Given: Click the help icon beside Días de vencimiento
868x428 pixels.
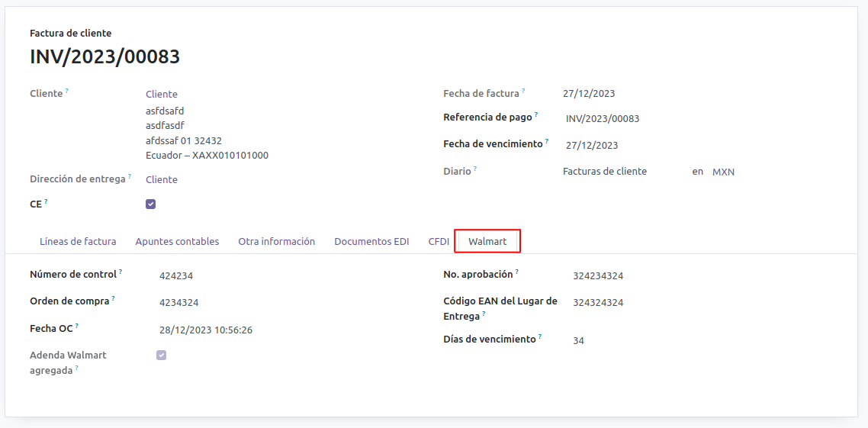Looking at the screenshot, I should [x=541, y=336].
